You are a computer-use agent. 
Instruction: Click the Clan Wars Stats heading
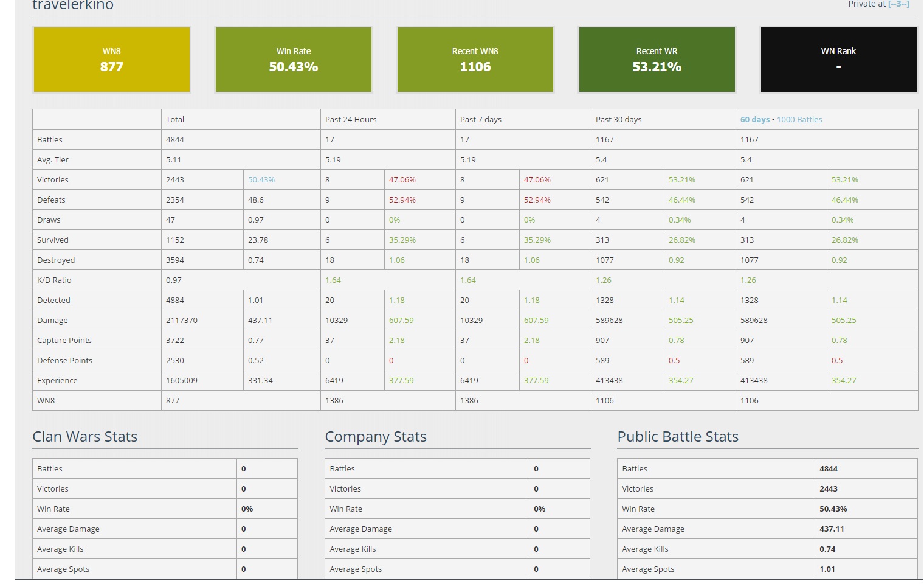[85, 437]
